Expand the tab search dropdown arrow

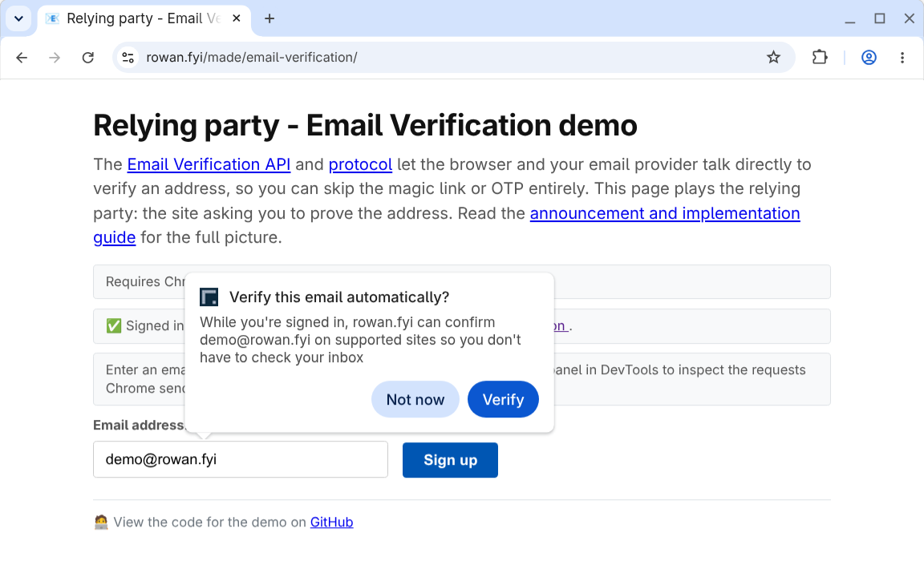coord(19,19)
